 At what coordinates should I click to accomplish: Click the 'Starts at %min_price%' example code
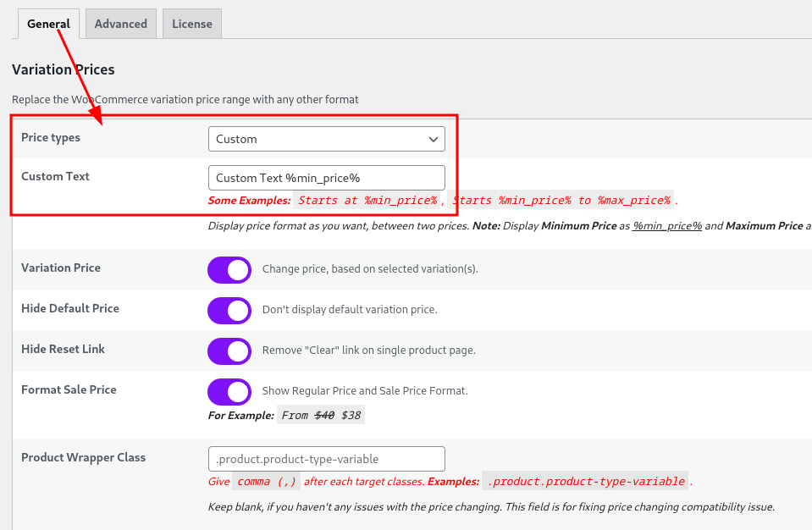pos(367,201)
